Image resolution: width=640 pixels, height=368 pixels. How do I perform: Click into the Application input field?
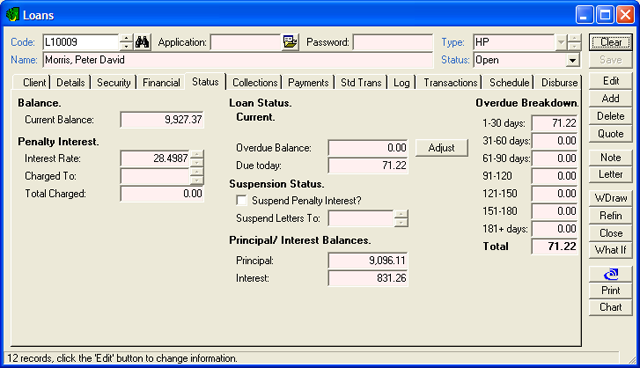(246, 42)
